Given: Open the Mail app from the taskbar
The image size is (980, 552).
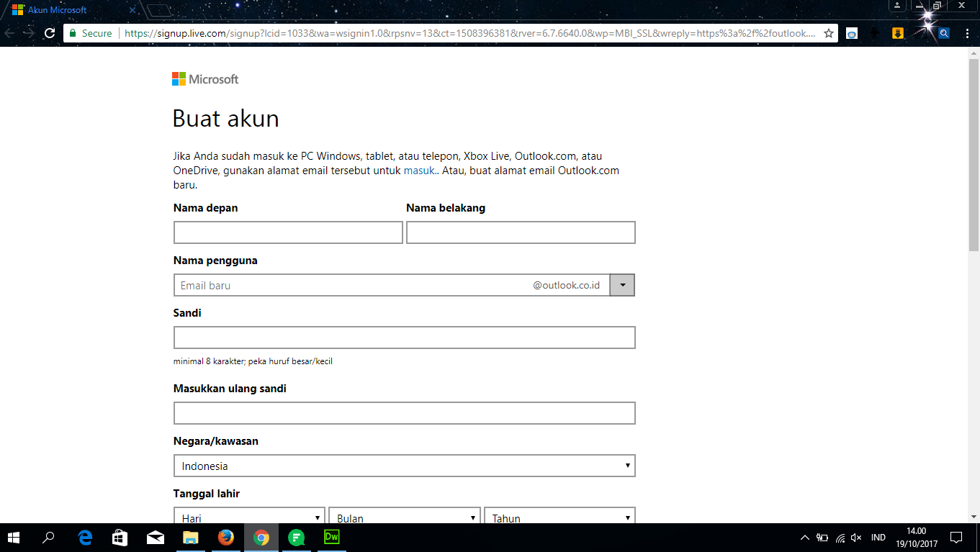Looking at the screenshot, I should (x=156, y=538).
